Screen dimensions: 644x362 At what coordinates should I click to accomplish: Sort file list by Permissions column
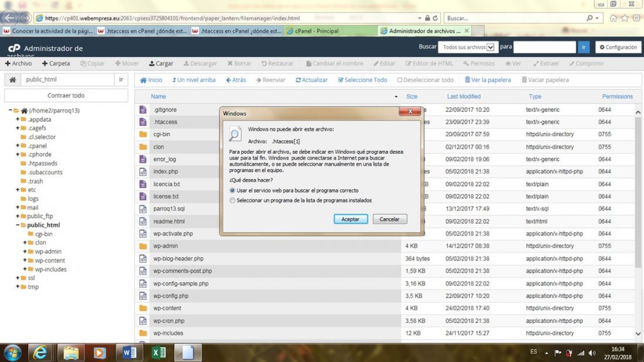pyautogui.click(x=617, y=96)
